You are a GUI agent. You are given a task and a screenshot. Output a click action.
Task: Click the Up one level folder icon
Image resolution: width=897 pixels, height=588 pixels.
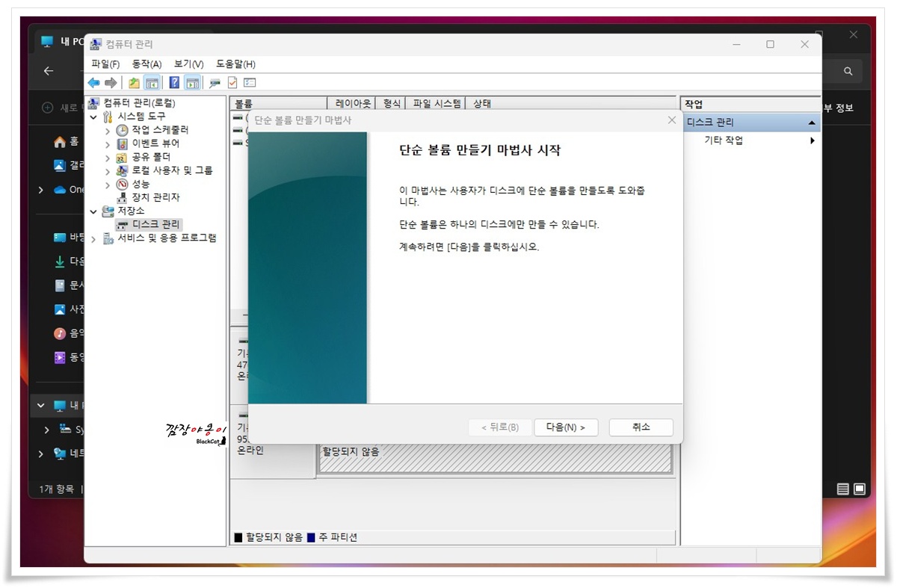[x=134, y=82]
